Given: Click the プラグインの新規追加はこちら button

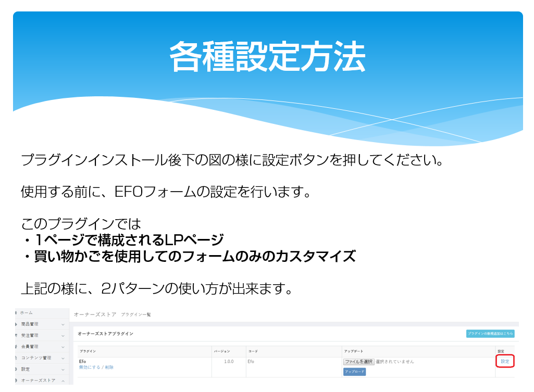Looking at the screenshot, I should [490, 334].
